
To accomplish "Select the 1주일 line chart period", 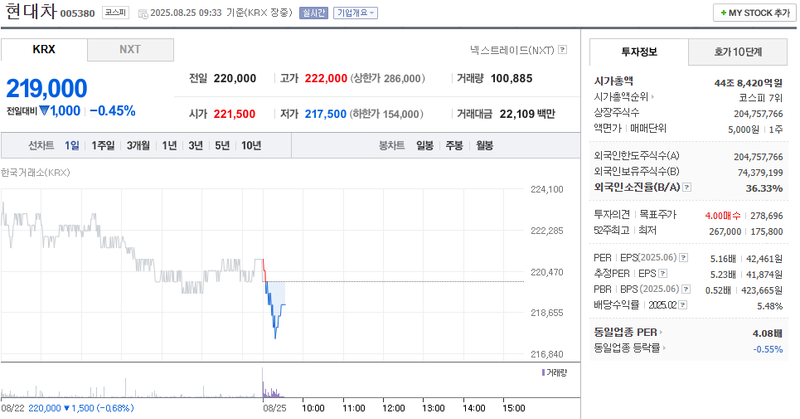I will tap(103, 145).
